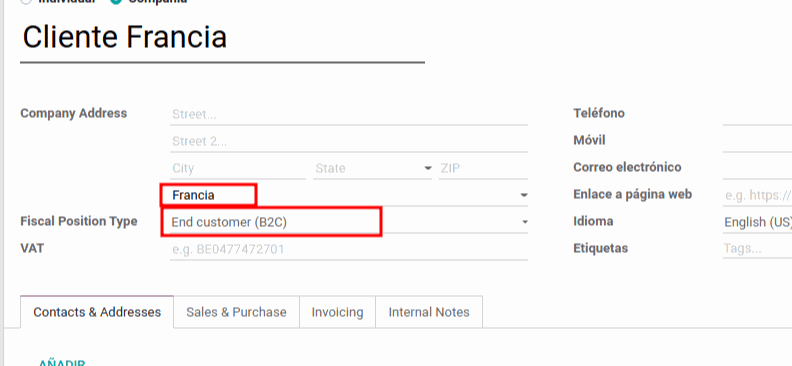
Task: Open the Invoicing tab
Action: click(337, 312)
